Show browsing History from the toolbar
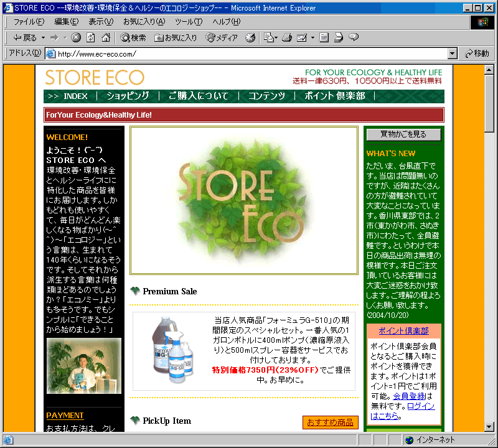The image size is (498, 448). pos(250,38)
